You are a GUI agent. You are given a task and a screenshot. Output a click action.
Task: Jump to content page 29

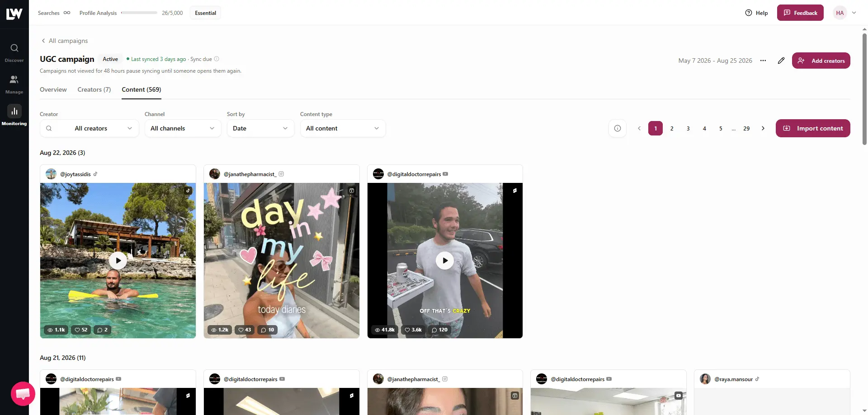746,128
